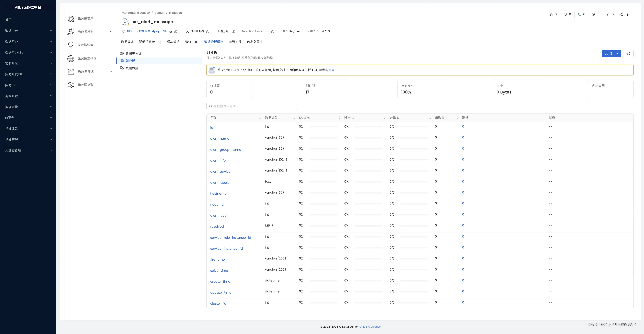Open the gear settings next to 添加

point(628,53)
